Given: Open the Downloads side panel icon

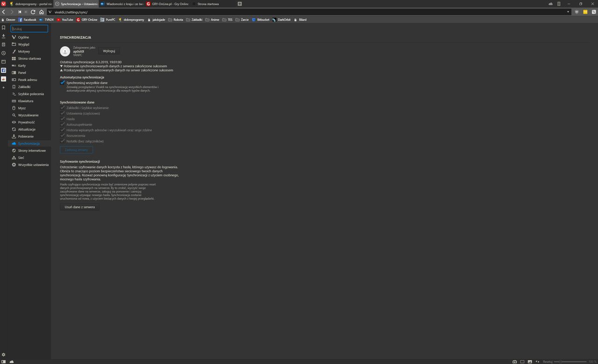Looking at the screenshot, I should [x=3, y=36].
